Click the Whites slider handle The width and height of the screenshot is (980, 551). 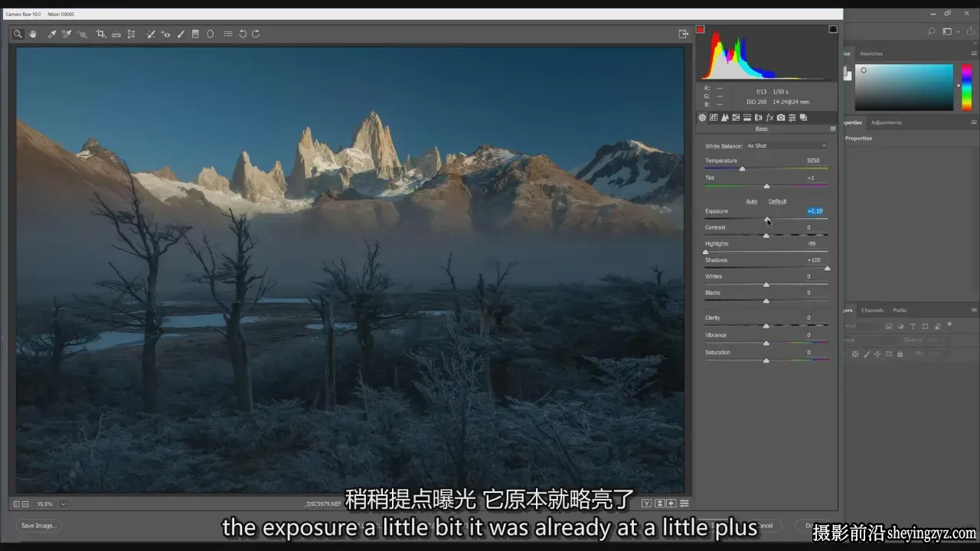[x=766, y=285]
